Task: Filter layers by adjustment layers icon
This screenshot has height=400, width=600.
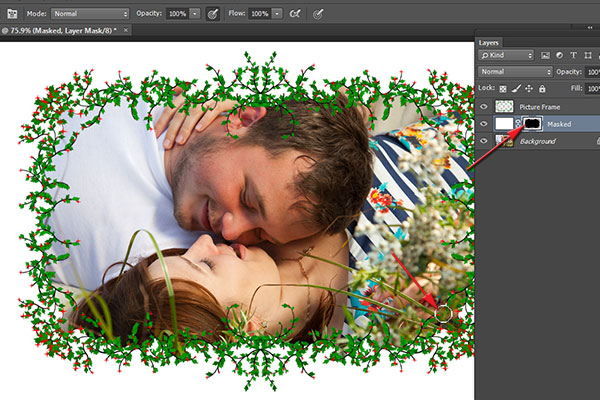Action: coord(559,56)
